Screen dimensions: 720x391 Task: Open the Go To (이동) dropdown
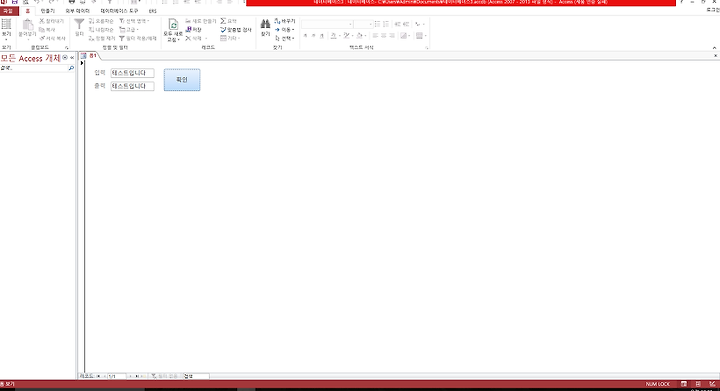285,30
